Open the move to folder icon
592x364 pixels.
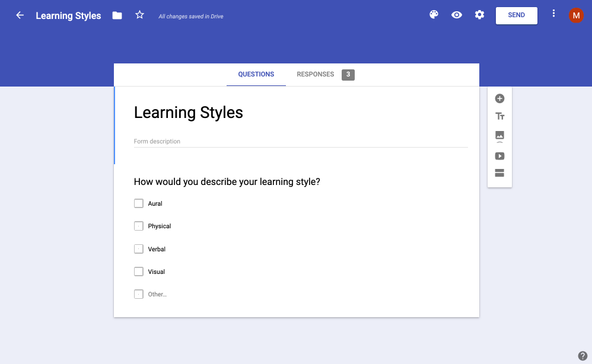coord(117,15)
